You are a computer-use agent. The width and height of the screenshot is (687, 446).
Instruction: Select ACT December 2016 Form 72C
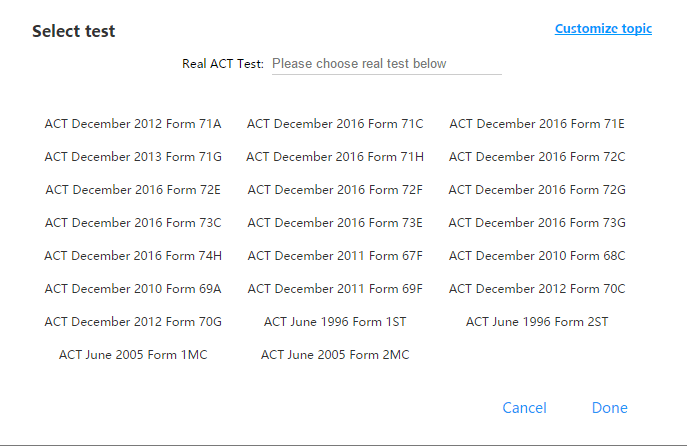click(x=537, y=157)
